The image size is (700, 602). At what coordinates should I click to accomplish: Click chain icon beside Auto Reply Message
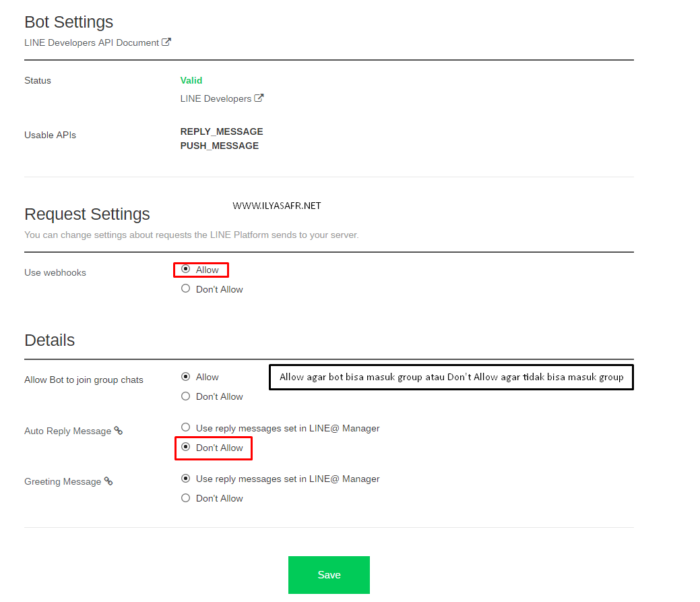(x=119, y=431)
